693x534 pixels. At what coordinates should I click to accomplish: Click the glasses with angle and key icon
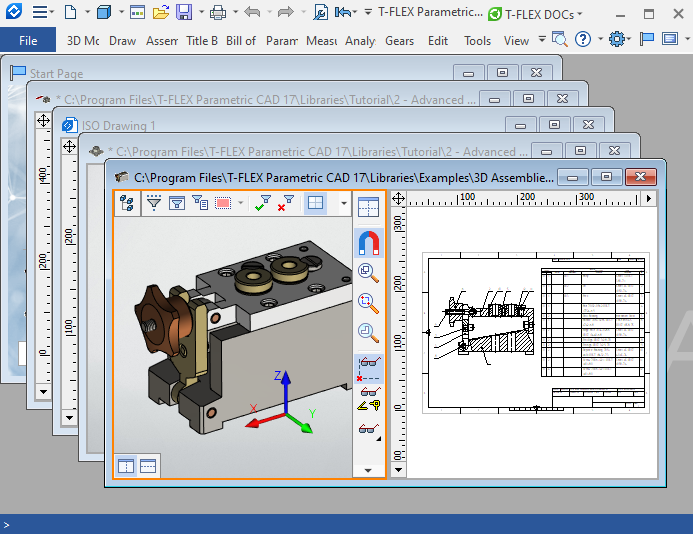click(x=369, y=399)
